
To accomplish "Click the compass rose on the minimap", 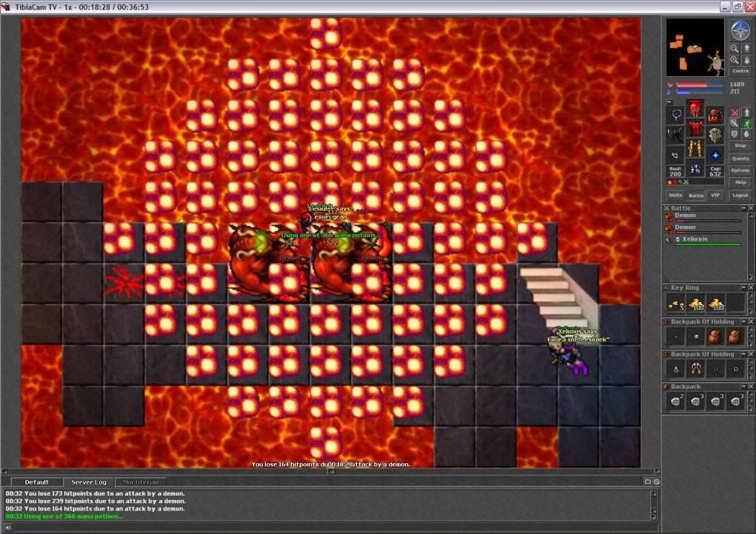I will point(740,30).
